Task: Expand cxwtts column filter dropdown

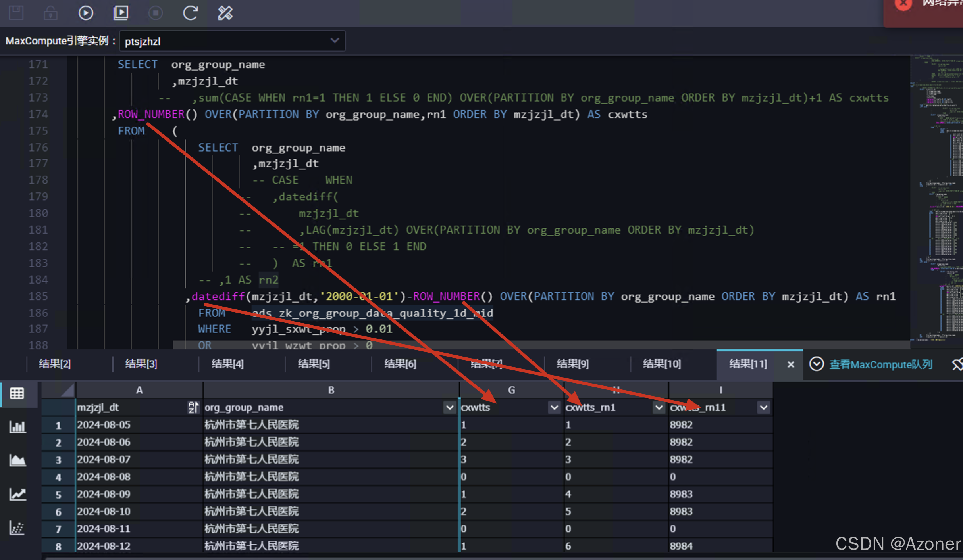Action: coord(554,407)
